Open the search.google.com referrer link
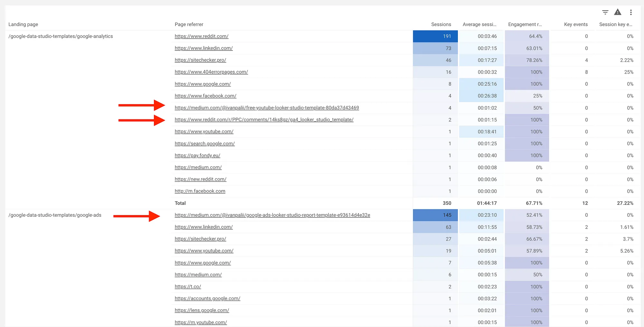Screen dimensions: 644x327 point(204,143)
